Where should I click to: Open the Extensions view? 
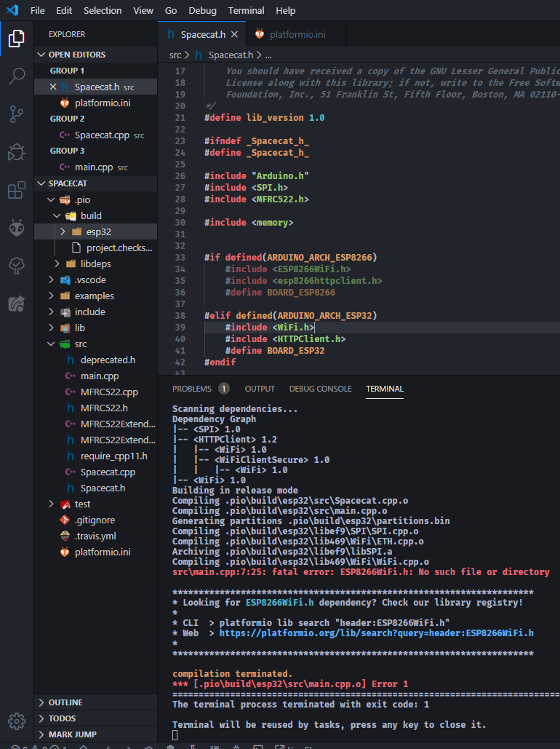[16, 191]
